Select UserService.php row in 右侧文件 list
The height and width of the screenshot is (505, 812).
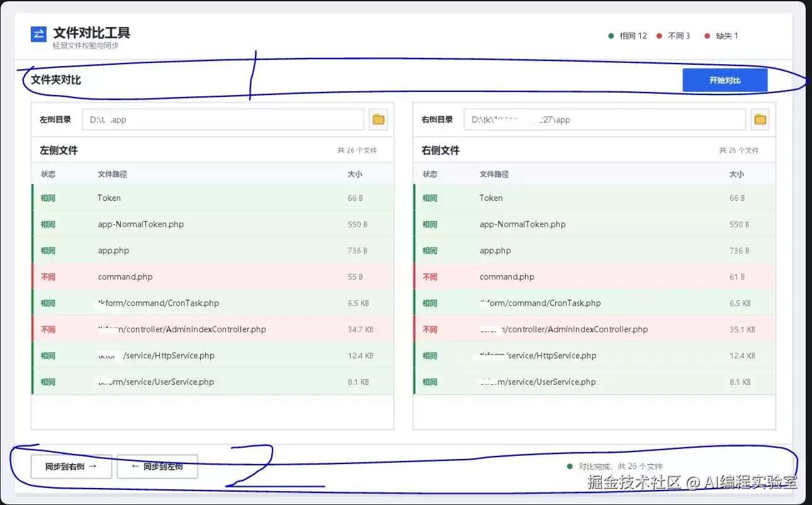coord(595,382)
